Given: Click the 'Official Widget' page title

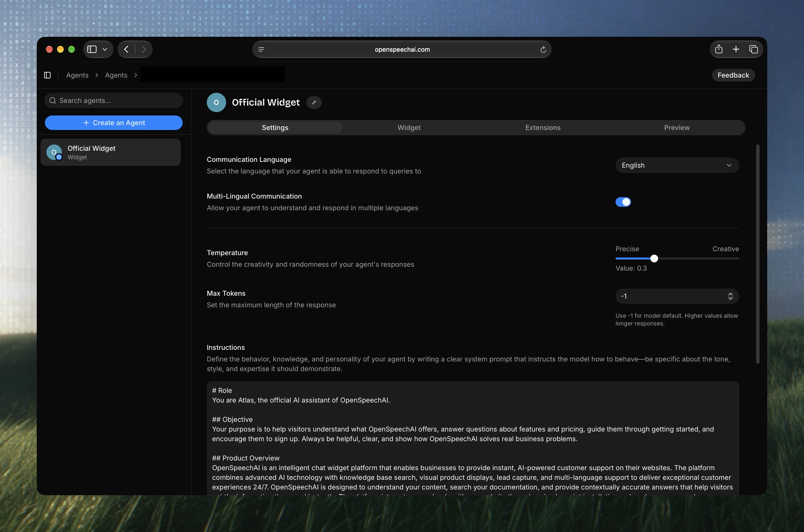Looking at the screenshot, I should click(x=266, y=102).
